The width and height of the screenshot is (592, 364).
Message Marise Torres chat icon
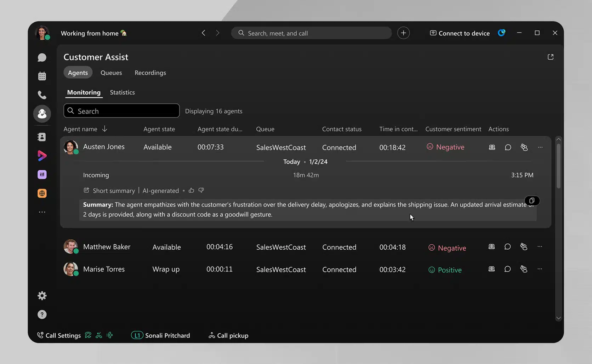pos(507,269)
